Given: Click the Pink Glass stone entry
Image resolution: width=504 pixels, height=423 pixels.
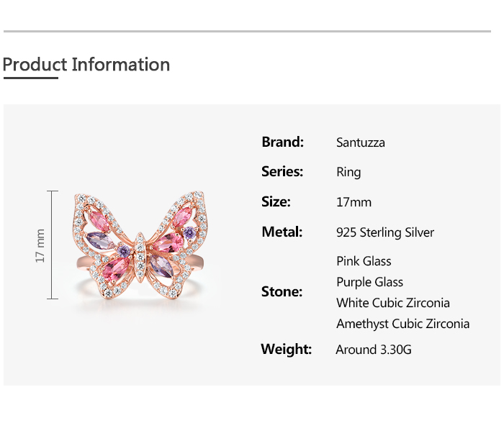Looking at the screenshot, I should tap(364, 261).
